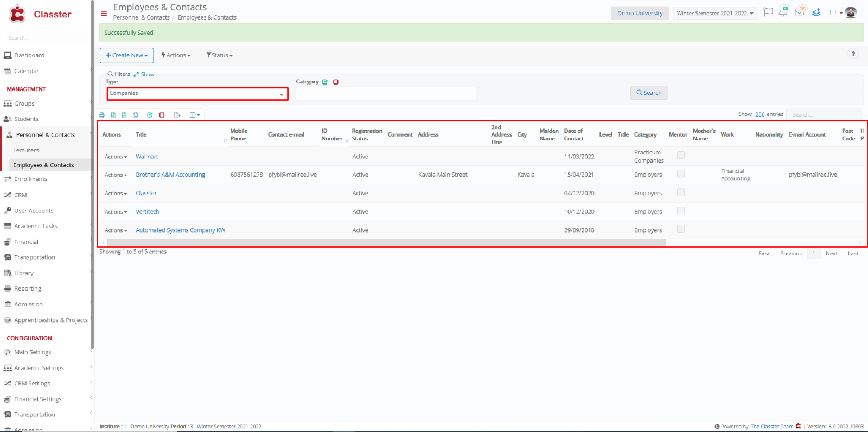Open the Create New dropdown button
The width and height of the screenshot is (868, 432).
[x=126, y=55]
